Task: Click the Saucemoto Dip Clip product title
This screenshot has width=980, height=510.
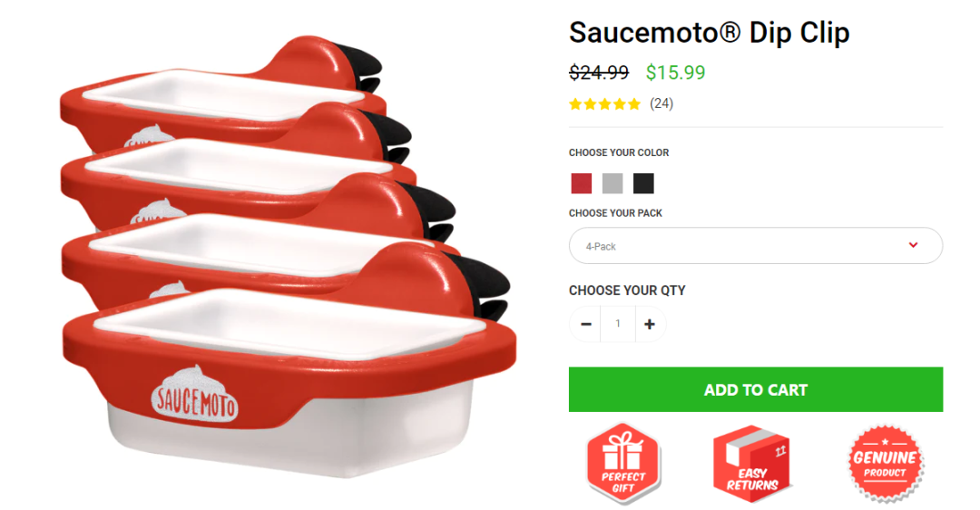Action: pos(710,33)
